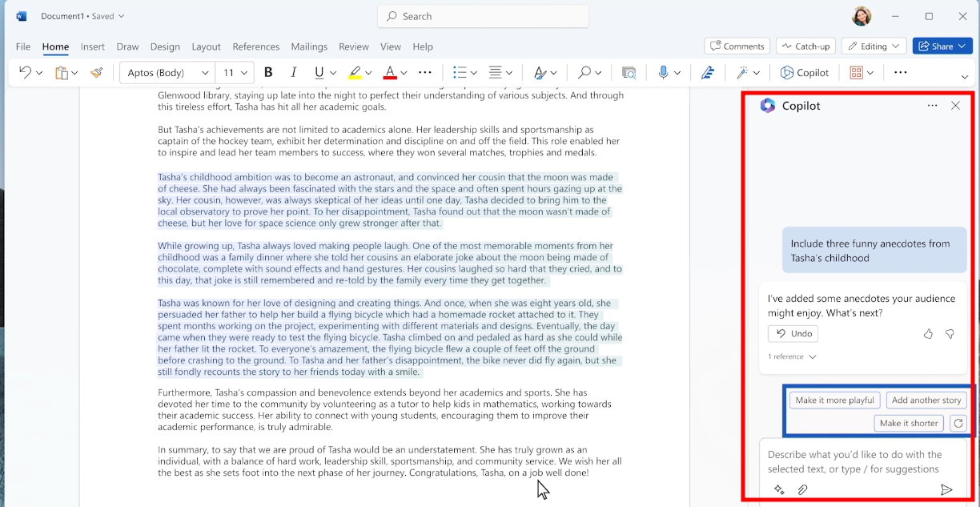The height and width of the screenshot is (507, 980).
Task: Open Copilot pane more options ellipsis
Action: (x=932, y=106)
